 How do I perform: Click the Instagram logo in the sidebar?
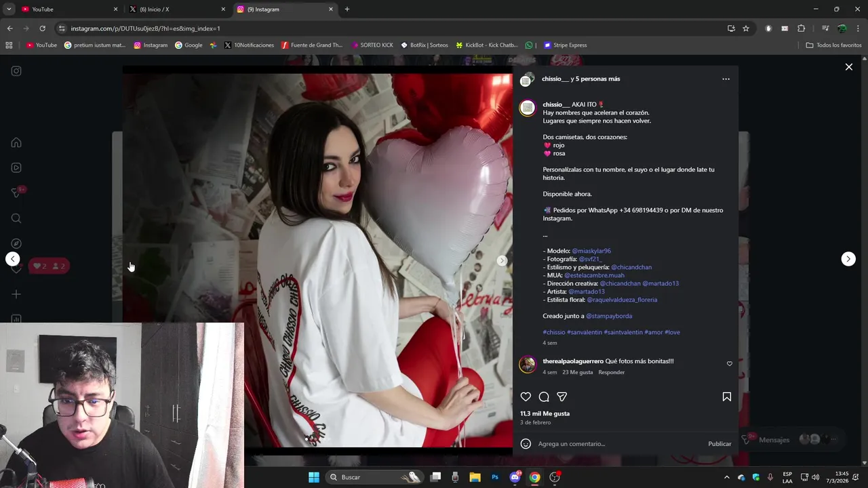coord(16,71)
